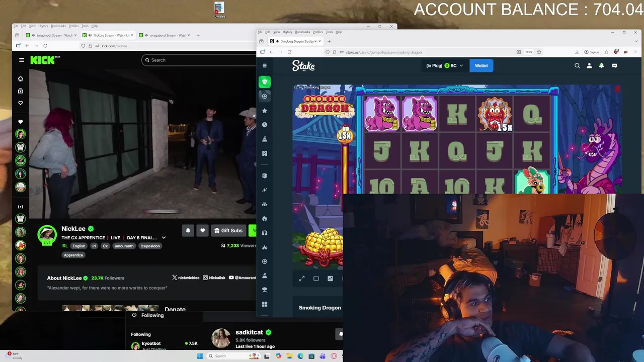
Task: Click the Wallet button
Action: pyautogui.click(x=481, y=65)
